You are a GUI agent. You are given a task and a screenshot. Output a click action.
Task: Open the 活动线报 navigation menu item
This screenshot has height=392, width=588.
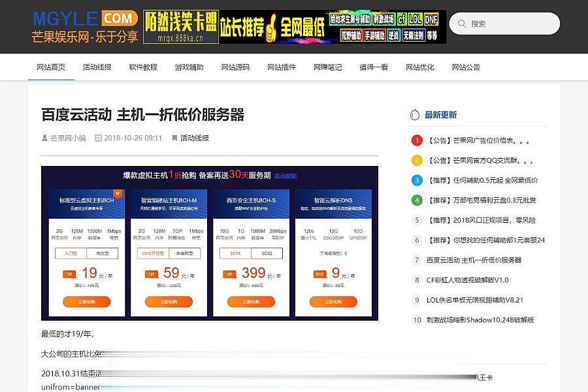97,67
